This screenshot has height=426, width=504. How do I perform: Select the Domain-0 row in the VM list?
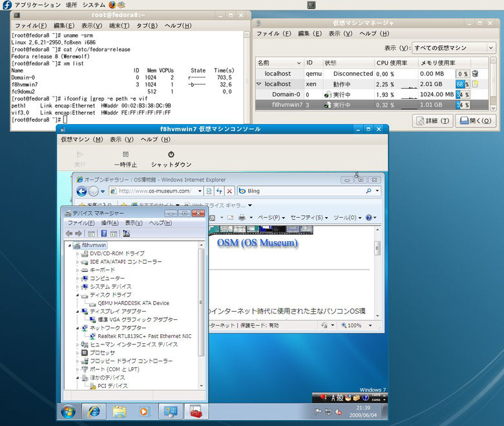[372, 94]
